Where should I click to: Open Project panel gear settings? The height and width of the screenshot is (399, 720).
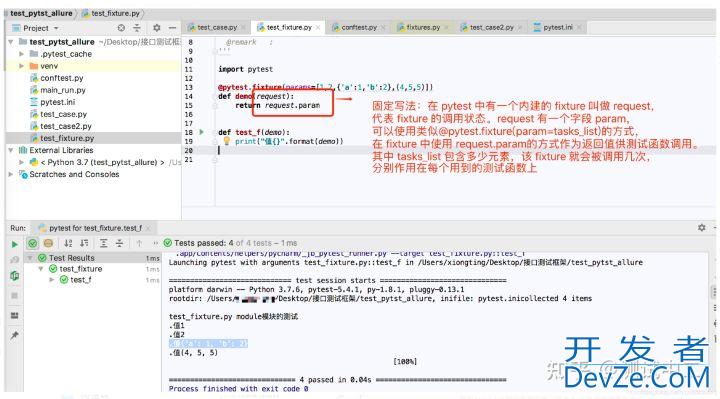click(157, 28)
